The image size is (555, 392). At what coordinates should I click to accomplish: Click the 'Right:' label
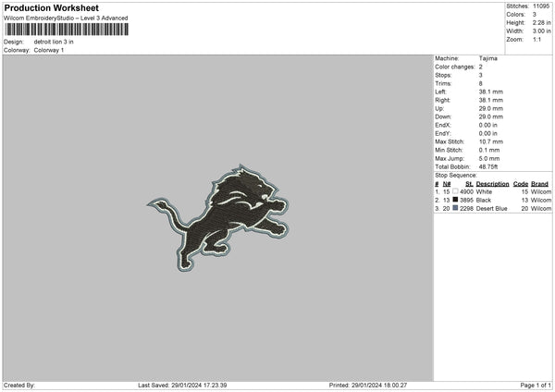coord(442,100)
